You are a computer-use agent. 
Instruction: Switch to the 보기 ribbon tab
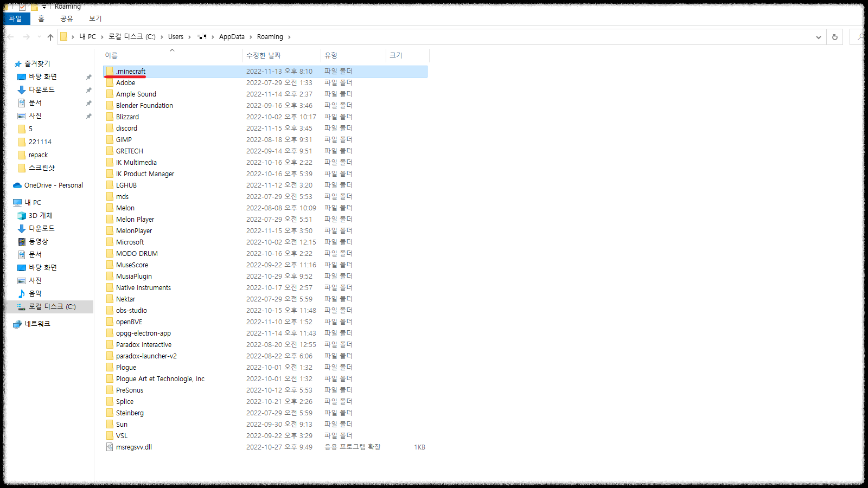click(95, 18)
